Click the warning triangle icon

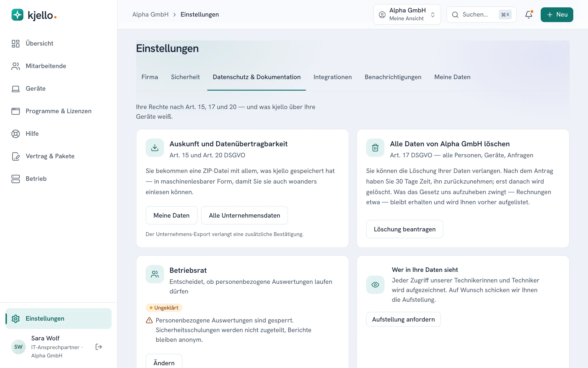(x=149, y=320)
